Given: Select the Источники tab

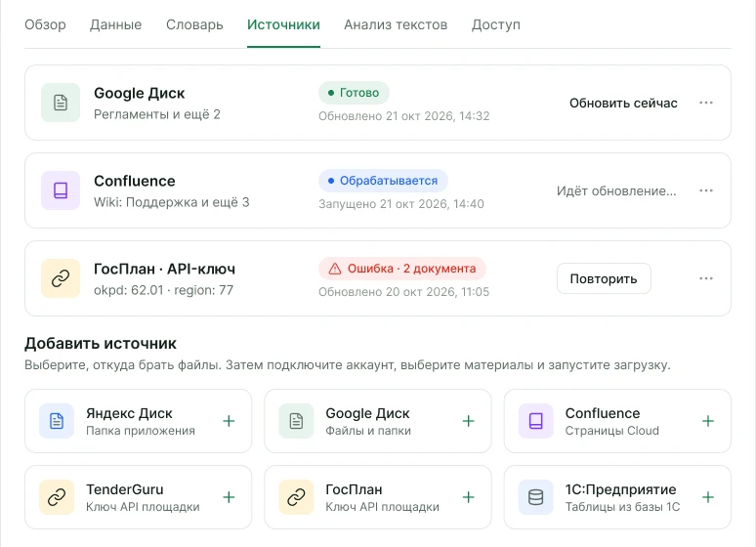Looking at the screenshot, I should click(283, 24).
